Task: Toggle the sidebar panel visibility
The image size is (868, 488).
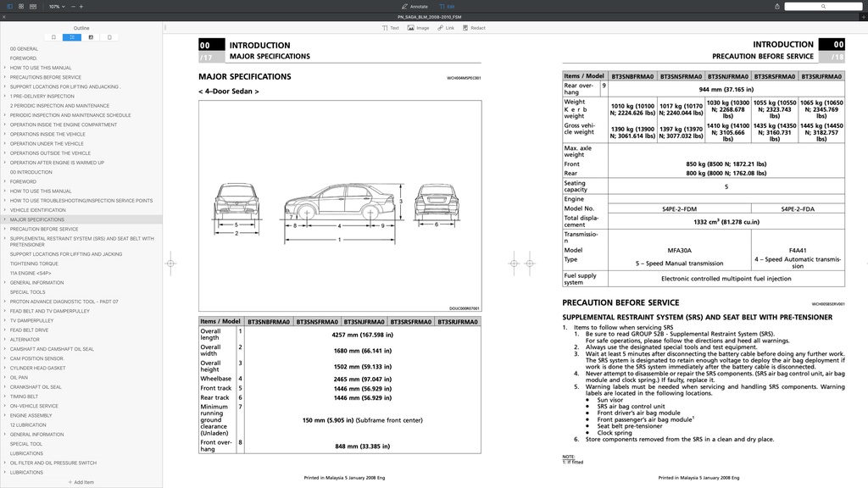Action: click(10, 6)
